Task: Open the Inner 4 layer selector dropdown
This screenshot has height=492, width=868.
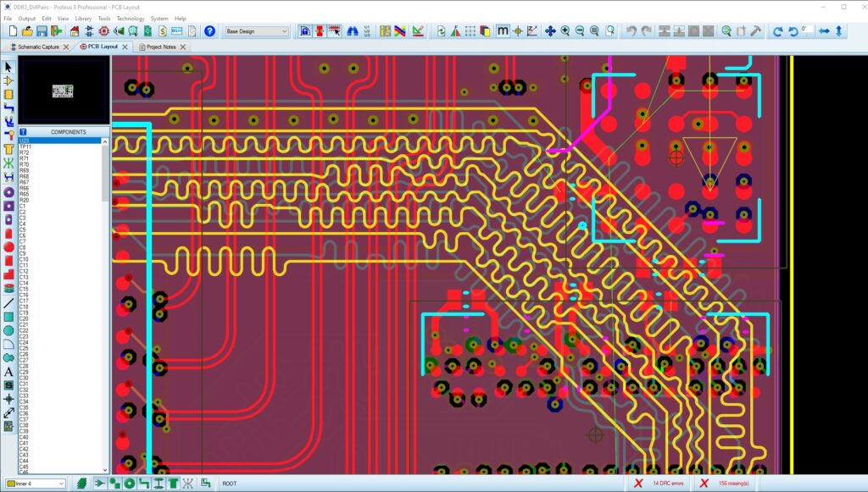Action: (36, 484)
